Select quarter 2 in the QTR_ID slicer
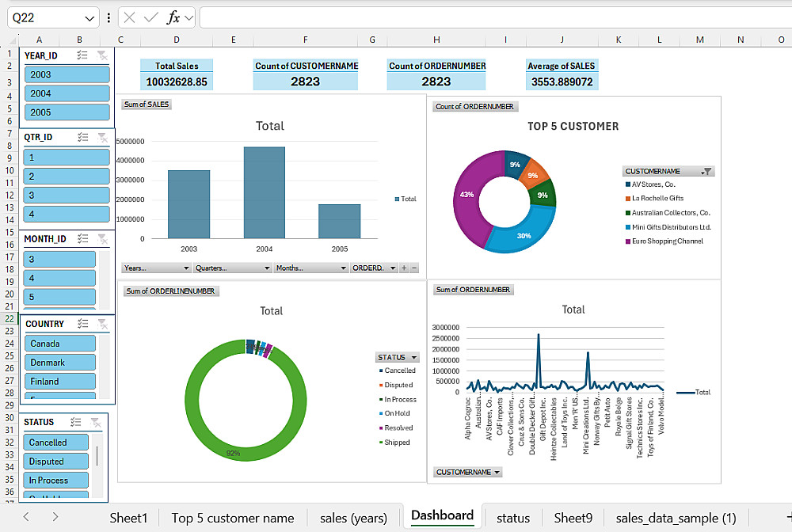Image resolution: width=792 pixels, height=532 pixels. pyautogui.click(x=67, y=177)
